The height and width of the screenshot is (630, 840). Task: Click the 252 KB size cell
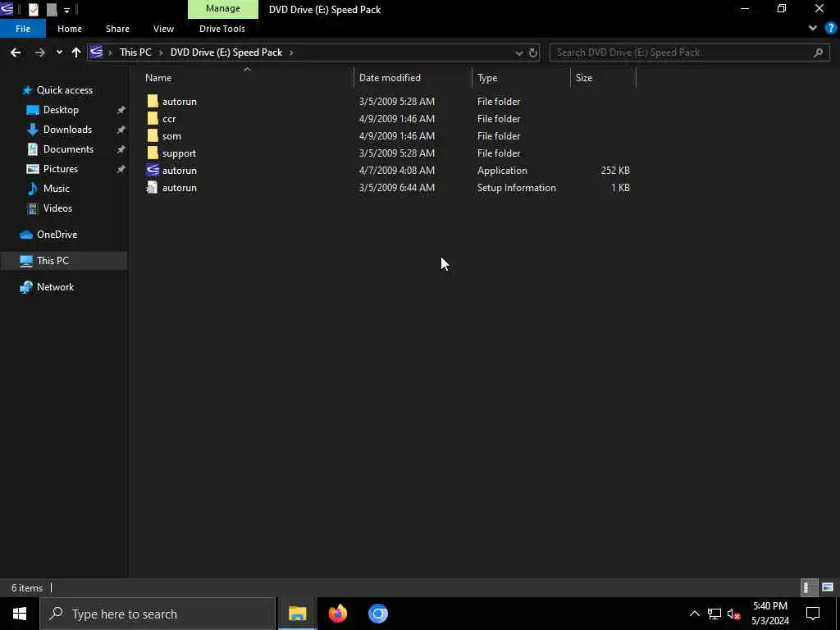tap(615, 171)
